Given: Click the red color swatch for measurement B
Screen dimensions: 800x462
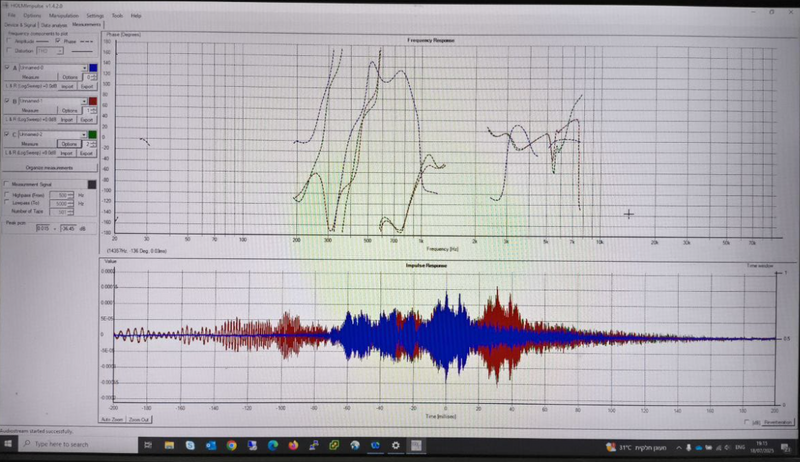Looking at the screenshot, I should tap(93, 101).
